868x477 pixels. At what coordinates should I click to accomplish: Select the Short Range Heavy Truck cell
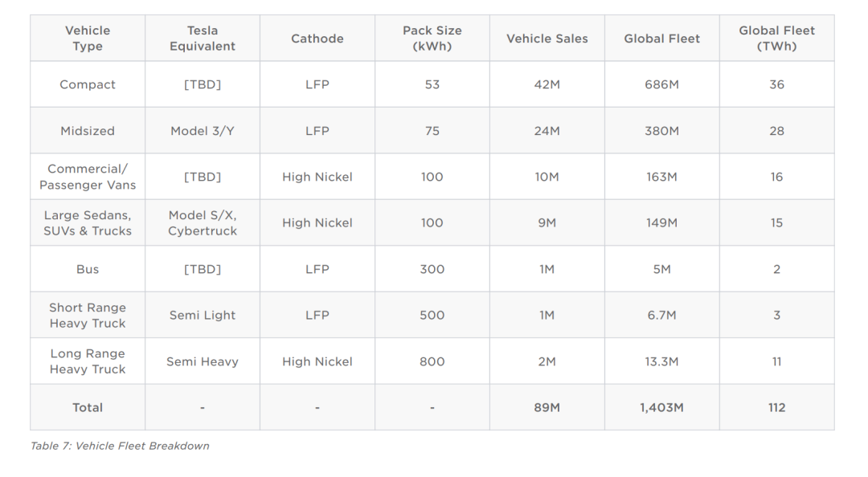point(88,316)
